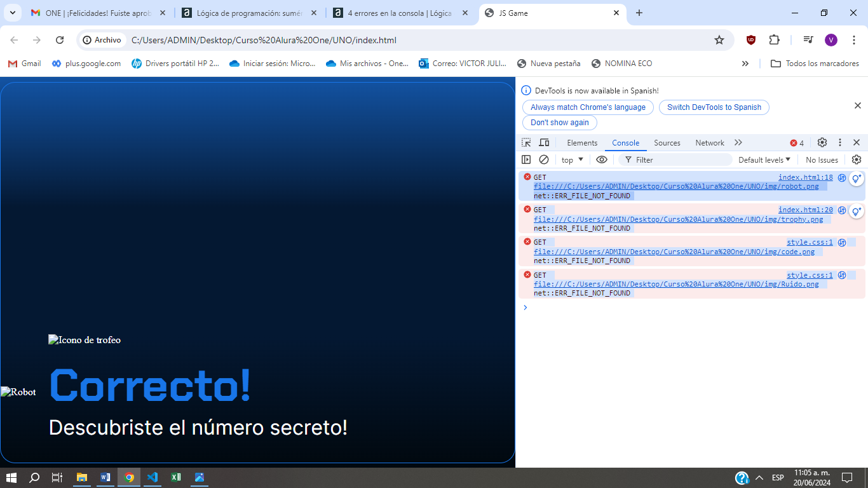The height and width of the screenshot is (488, 868).
Task: Open the console settings gear
Action: tap(857, 159)
